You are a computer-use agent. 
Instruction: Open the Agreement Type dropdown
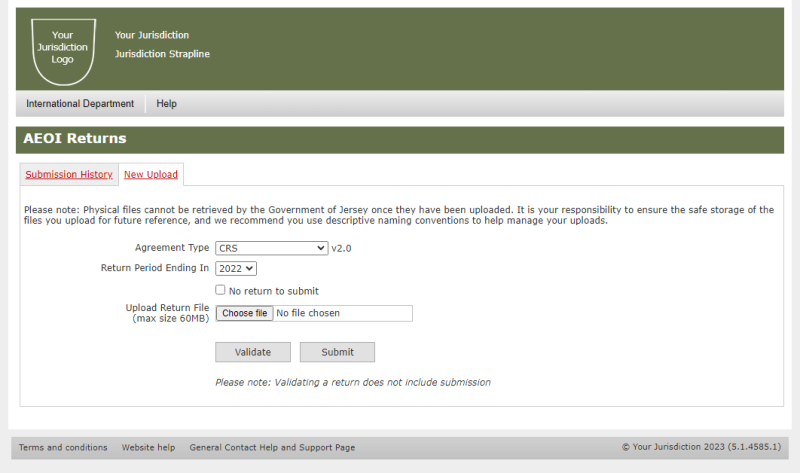pos(271,248)
